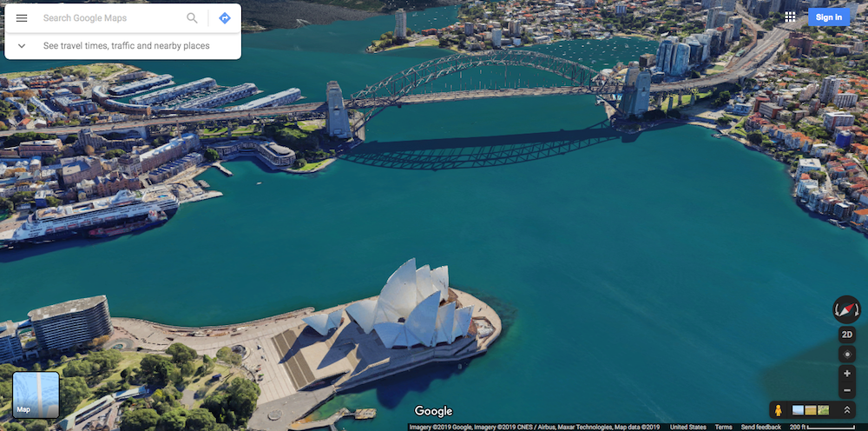Click the compass to reset orientation

tap(846, 308)
